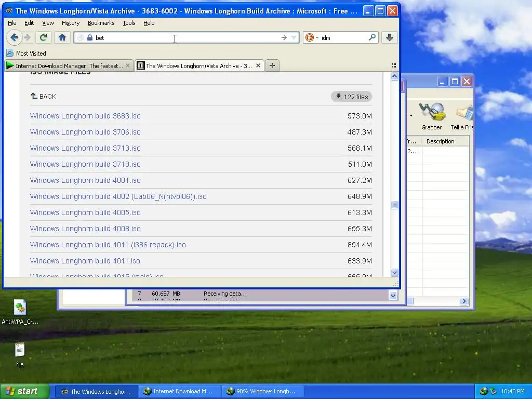Image resolution: width=532 pixels, height=399 pixels.
Task: Click the tab groups grid icon
Action: pyautogui.click(x=394, y=65)
